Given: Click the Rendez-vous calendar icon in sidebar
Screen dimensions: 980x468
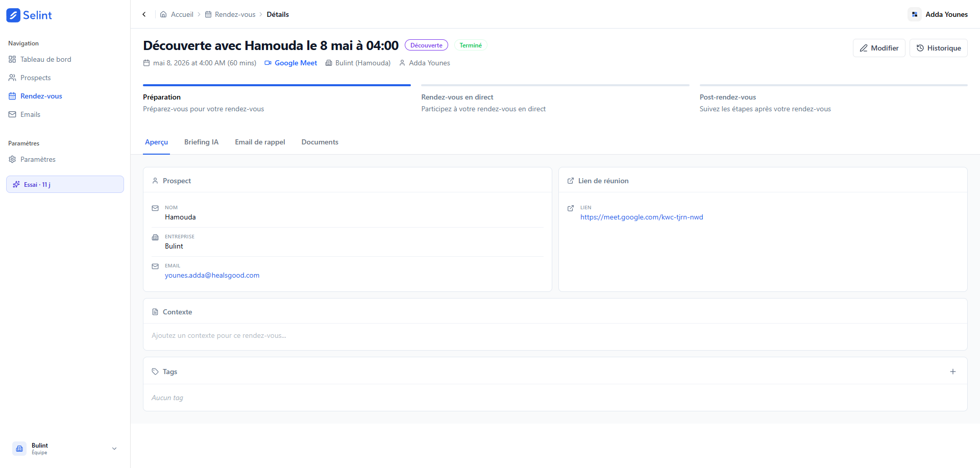Looking at the screenshot, I should click(12, 96).
